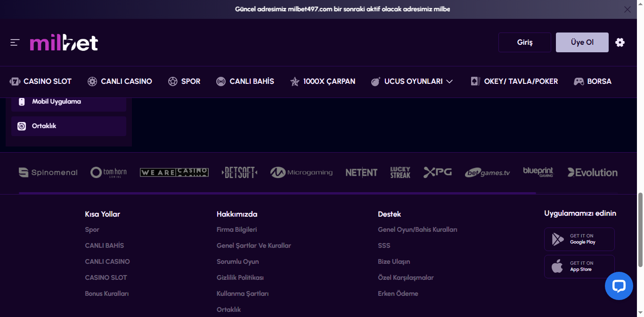
Task: Open the CANLI CASINO menu
Action: tap(120, 81)
